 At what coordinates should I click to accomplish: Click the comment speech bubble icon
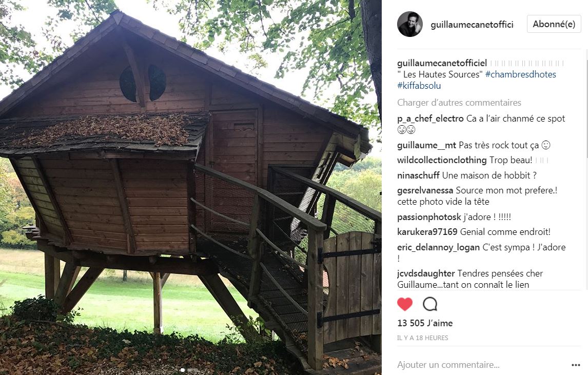[x=430, y=304]
